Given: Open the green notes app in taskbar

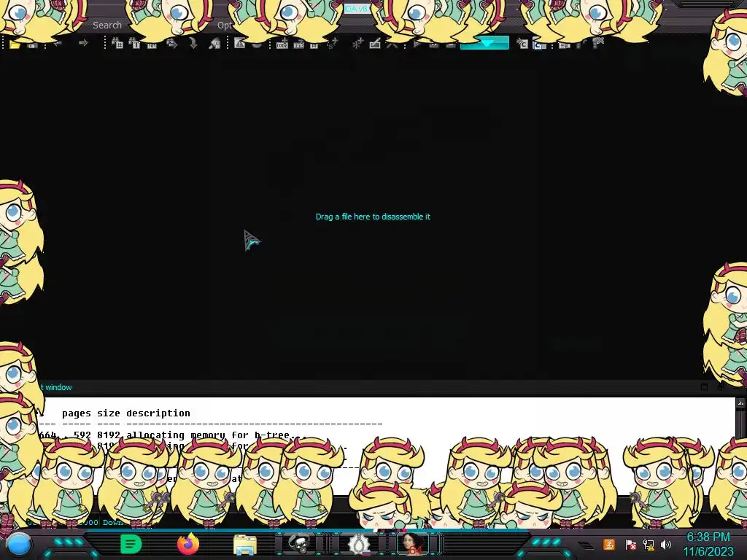Looking at the screenshot, I should 131,544.
